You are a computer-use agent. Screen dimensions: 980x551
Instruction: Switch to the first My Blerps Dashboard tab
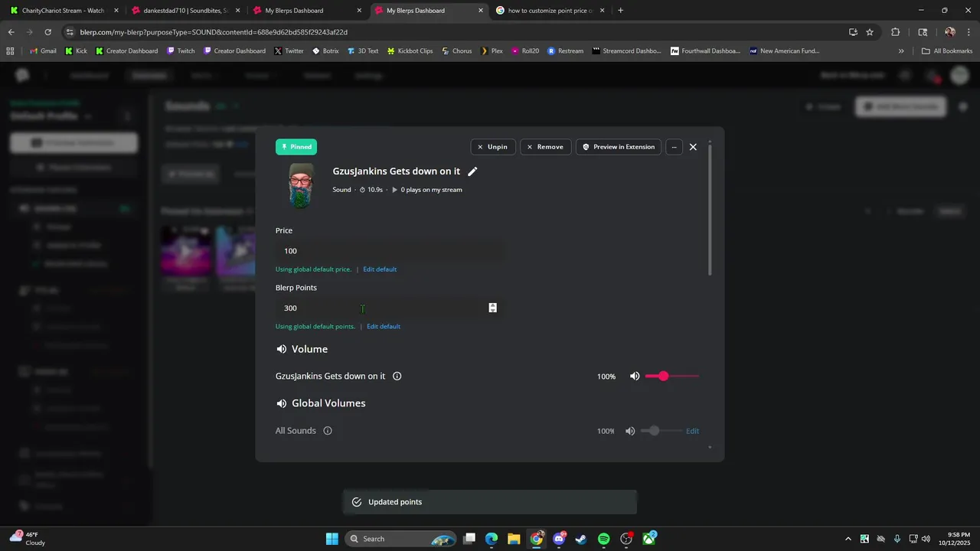tap(306, 11)
